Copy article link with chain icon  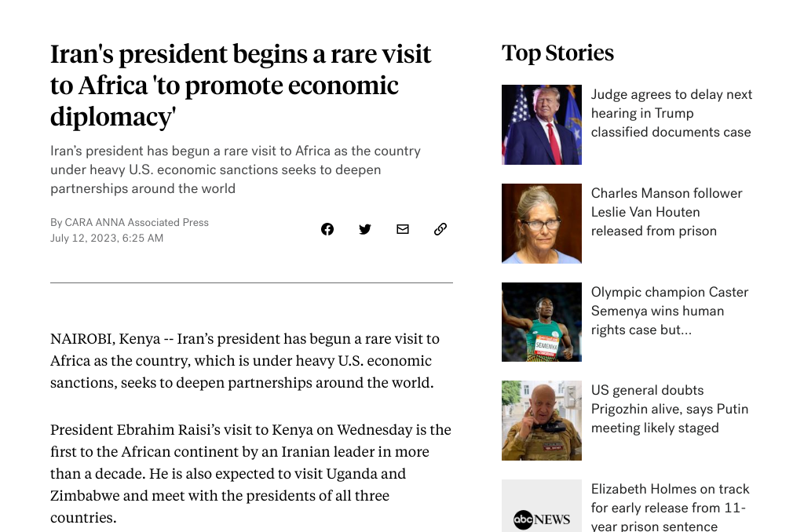point(440,229)
